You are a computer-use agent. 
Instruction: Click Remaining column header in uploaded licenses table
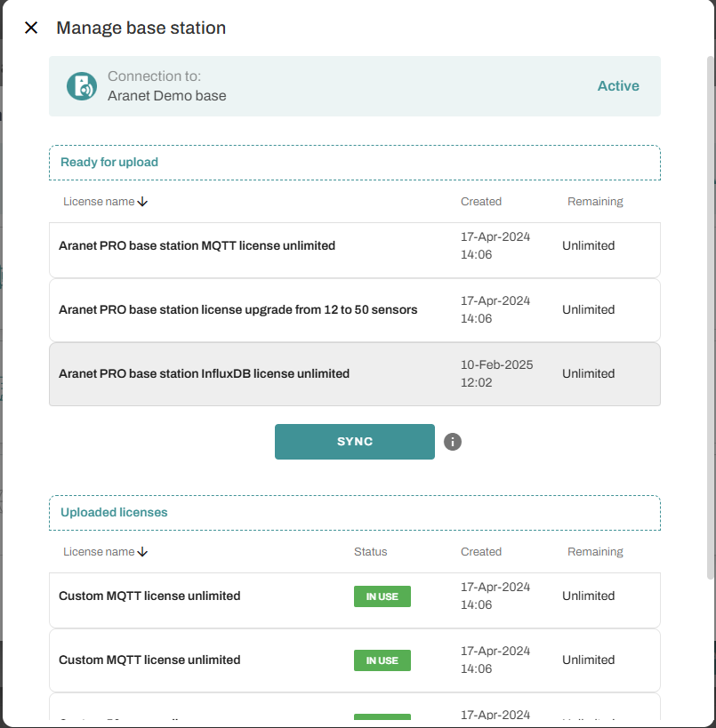click(594, 552)
